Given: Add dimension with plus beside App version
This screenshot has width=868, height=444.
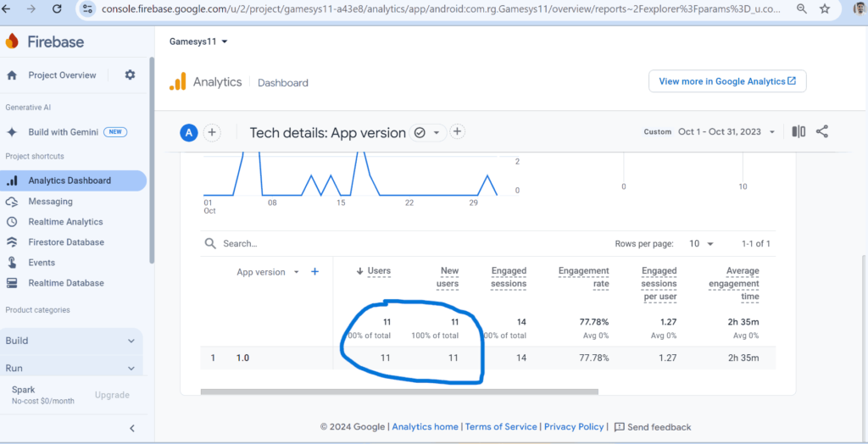Looking at the screenshot, I should pyautogui.click(x=314, y=272).
